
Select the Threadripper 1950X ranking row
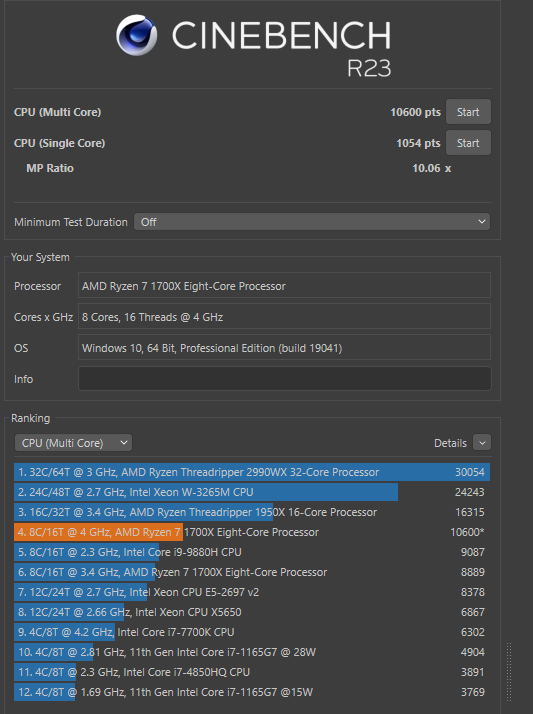coord(252,512)
